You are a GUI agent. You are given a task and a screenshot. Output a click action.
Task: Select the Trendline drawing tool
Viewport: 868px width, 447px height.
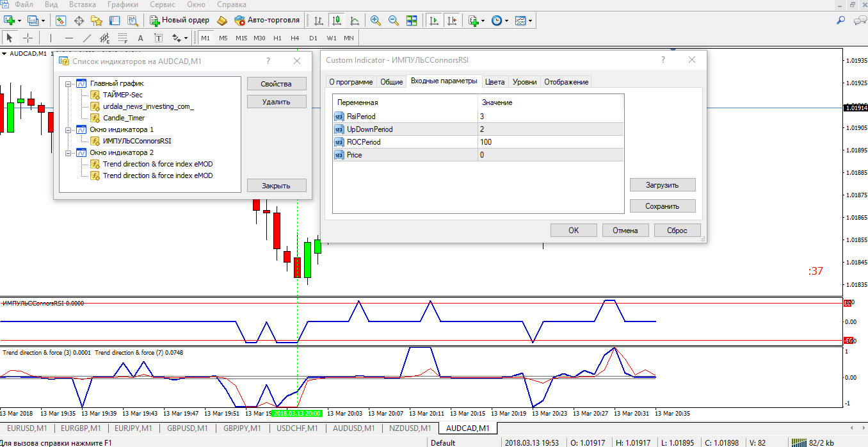click(x=87, y=38)
